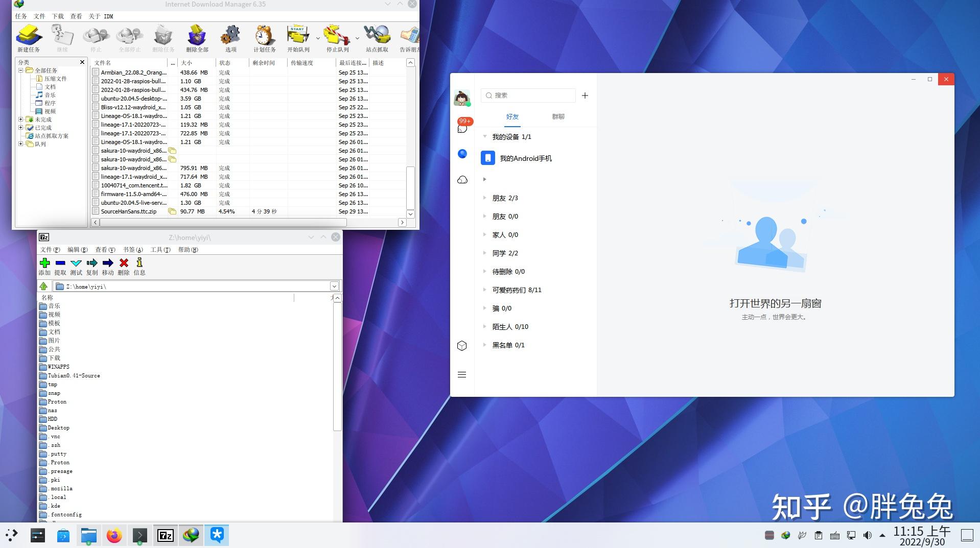Open Firefox from the taskbar
The image size is (980, 548).
[114, 535]
